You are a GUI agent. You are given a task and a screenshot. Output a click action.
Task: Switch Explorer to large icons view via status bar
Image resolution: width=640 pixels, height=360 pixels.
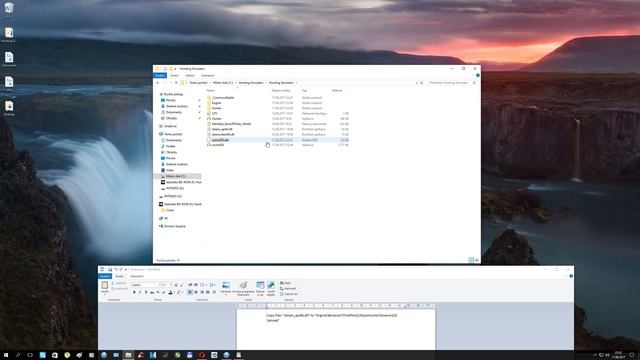pos(476,260)
